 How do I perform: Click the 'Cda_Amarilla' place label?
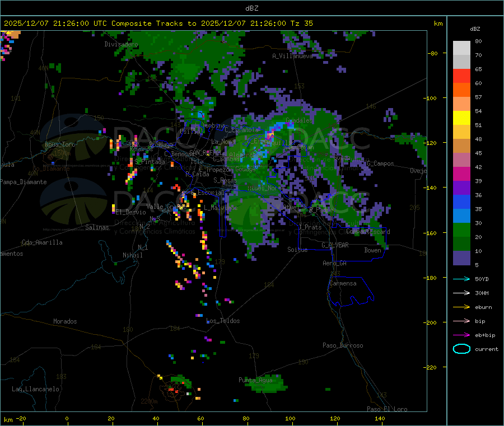(x=42, y=242)
